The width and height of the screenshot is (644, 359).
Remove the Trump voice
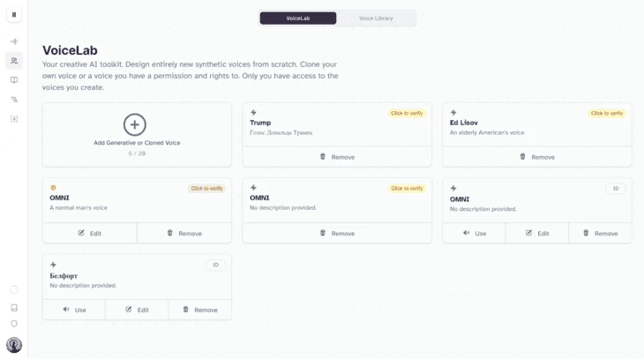[x=337, y=157]
